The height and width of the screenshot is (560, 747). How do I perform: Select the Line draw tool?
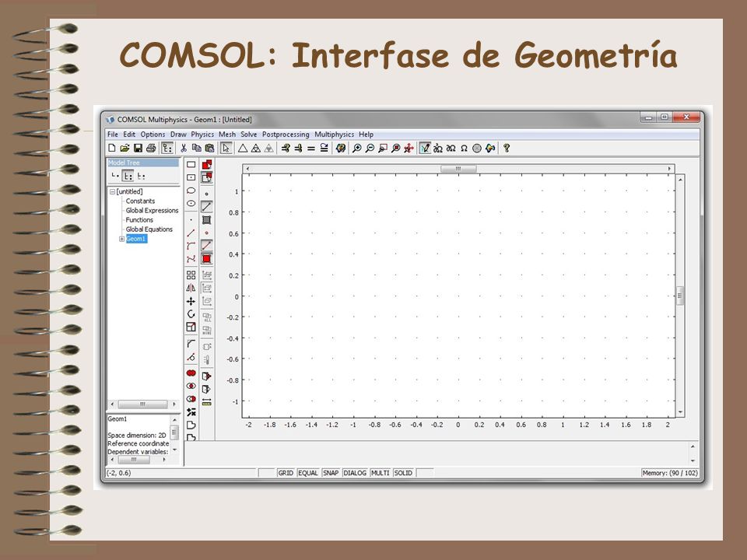(x=191, y=233)
